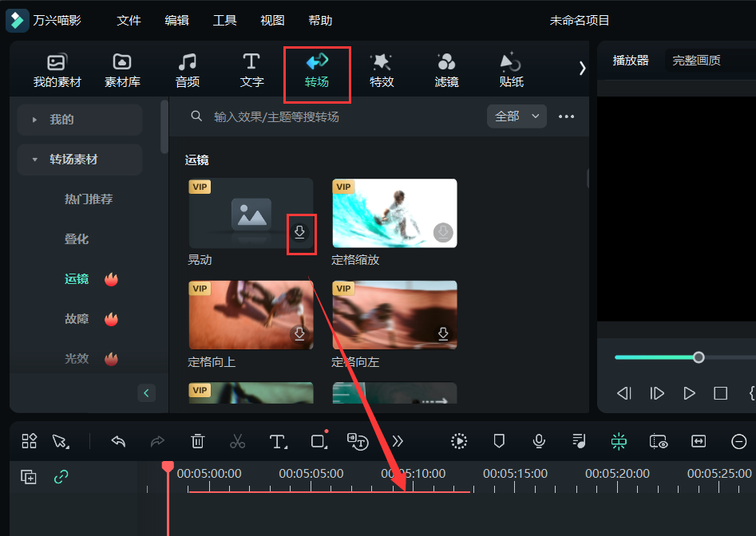Viewport: 756px width, 536px height.
Task: Click the marker icon in timeline toolbar
Action: pyautogui.click(x=499, y=441)
